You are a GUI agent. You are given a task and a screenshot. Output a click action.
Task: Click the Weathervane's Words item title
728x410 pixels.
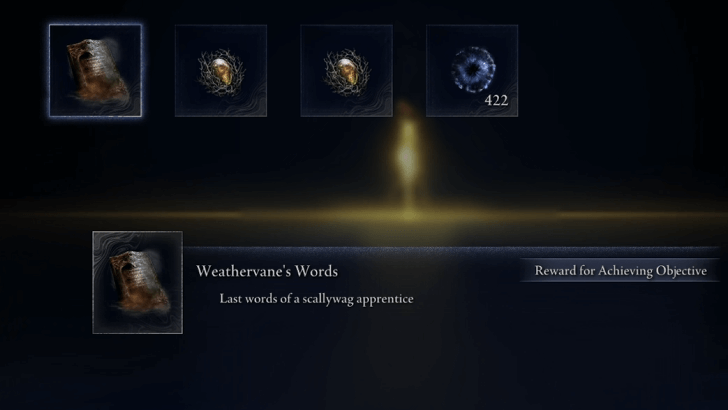click(x=267, y=271)
